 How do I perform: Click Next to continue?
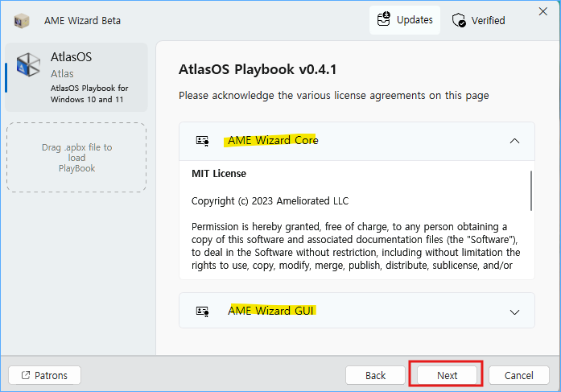(x=447, y=375)
